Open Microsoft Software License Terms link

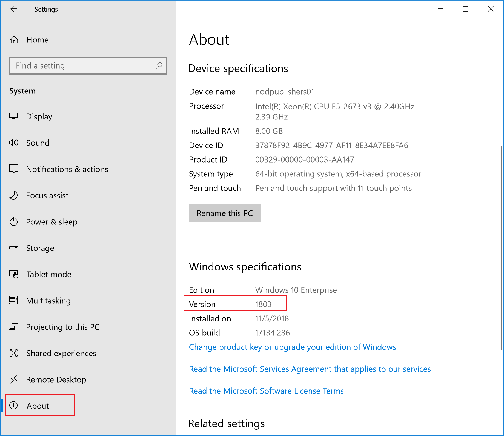[x=266, y=391]
